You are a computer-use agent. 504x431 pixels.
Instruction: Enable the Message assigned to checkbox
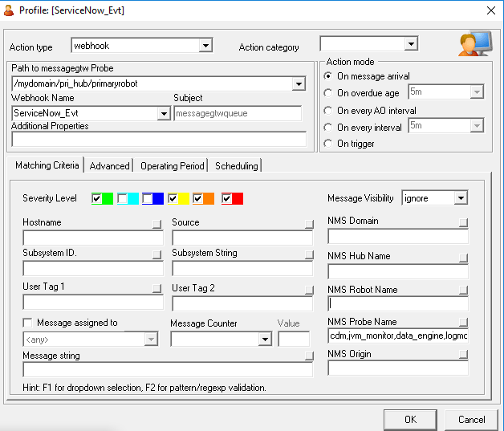28,323
